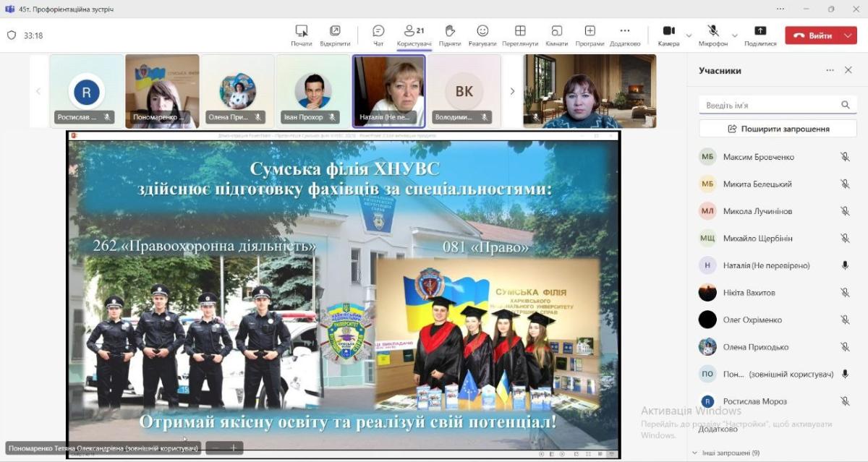Toggle the Камера camera on or off
The width and height of the screenshot is (868, 462).
[669, 35]
